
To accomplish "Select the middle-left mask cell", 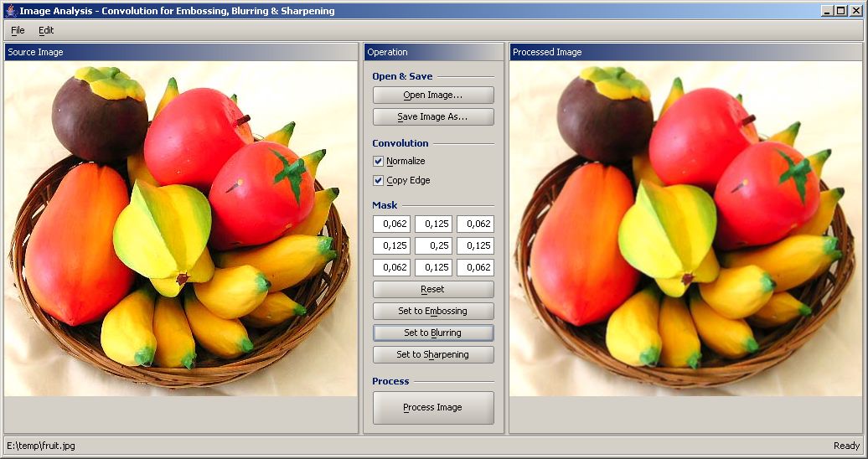I will 391,246.
